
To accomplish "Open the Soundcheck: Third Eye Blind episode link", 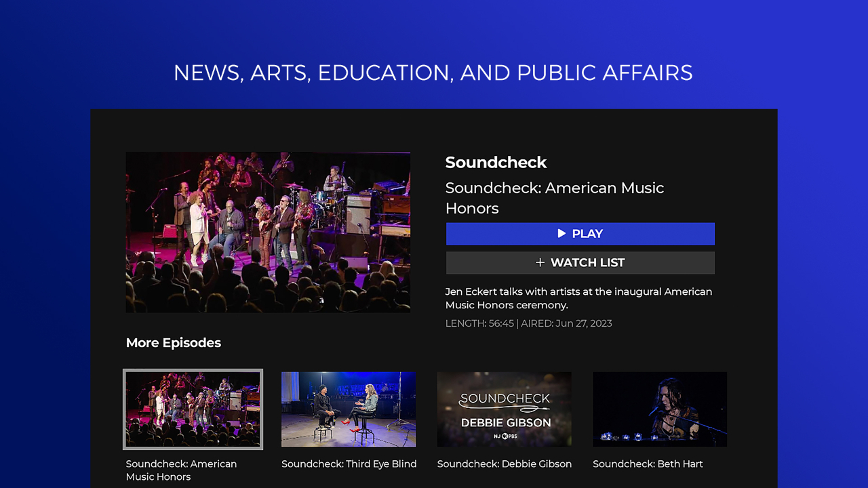I will coord(349,464).
